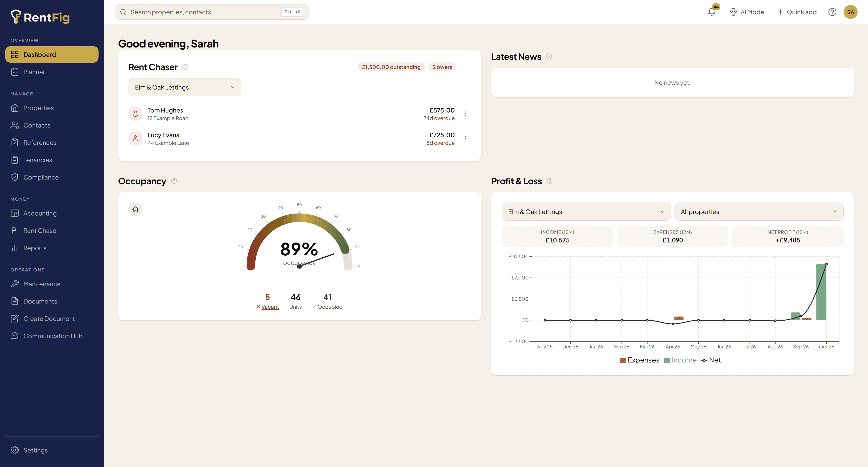This screenshot has height=467, width=868.
Task: Open Create Document in the sidebar
Action: click(x=52, y=318)
